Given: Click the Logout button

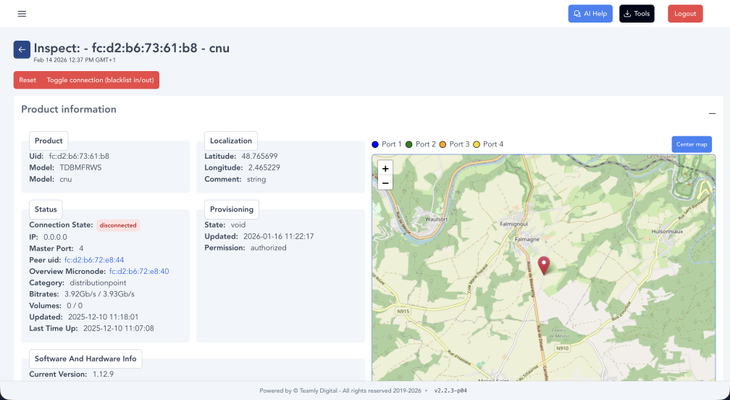Looking at the screenshot, I should click(x=685, y=14).
